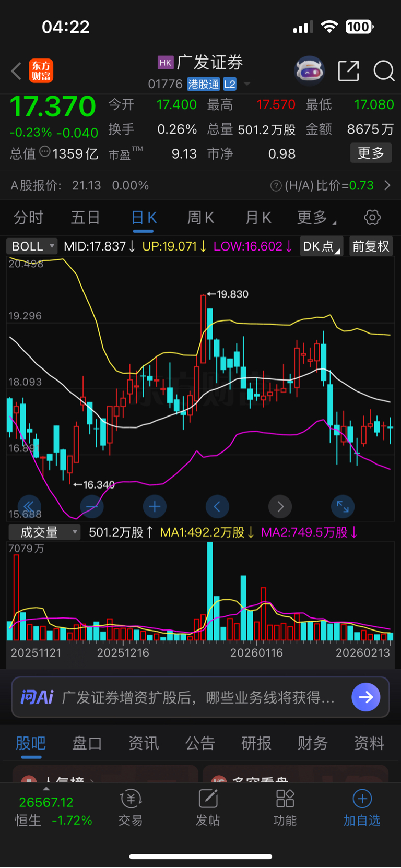Zoom out chart with minus icon
Image resolution: width=401 pixels, height=868 pixels.
(92, 506)
